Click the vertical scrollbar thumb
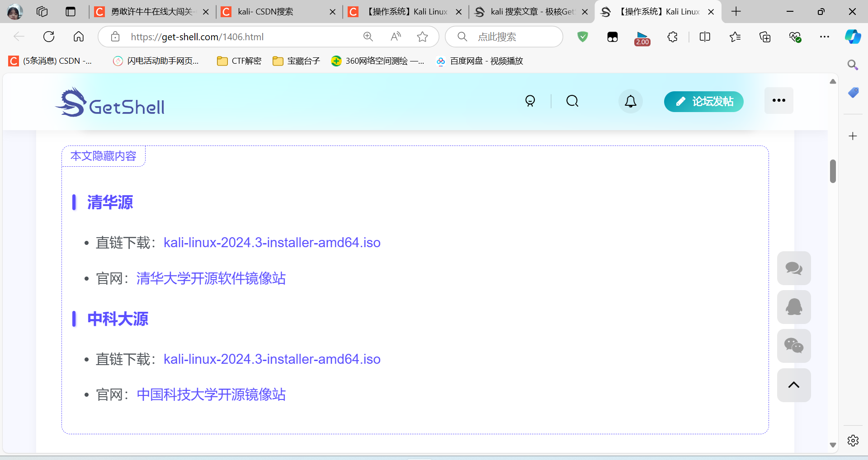Screen dimensions: 868x460 click(x=833, y=171)
